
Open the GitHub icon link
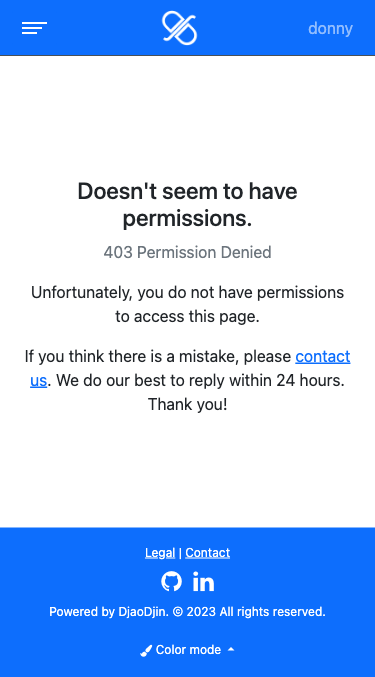pyautogui.click(x=171, y=581)
